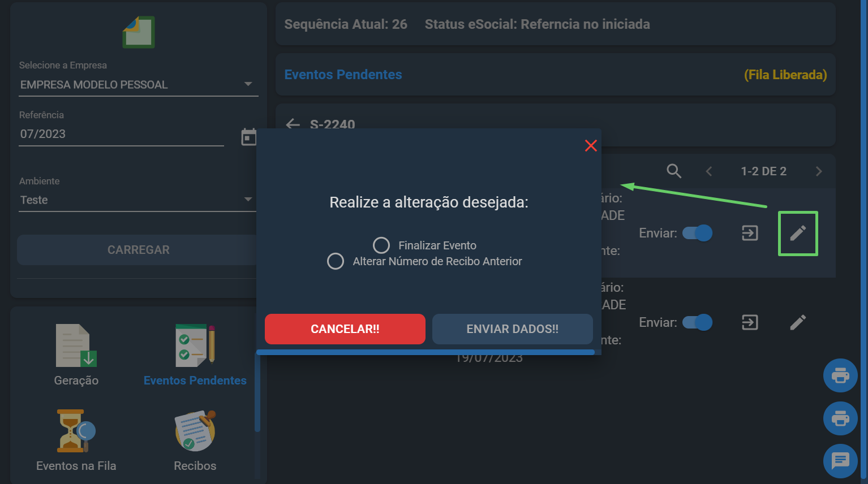This screenshot has height=484, width=868.
Task: Click the Referência field with 07/2023
Action: [x=121, y=135]
